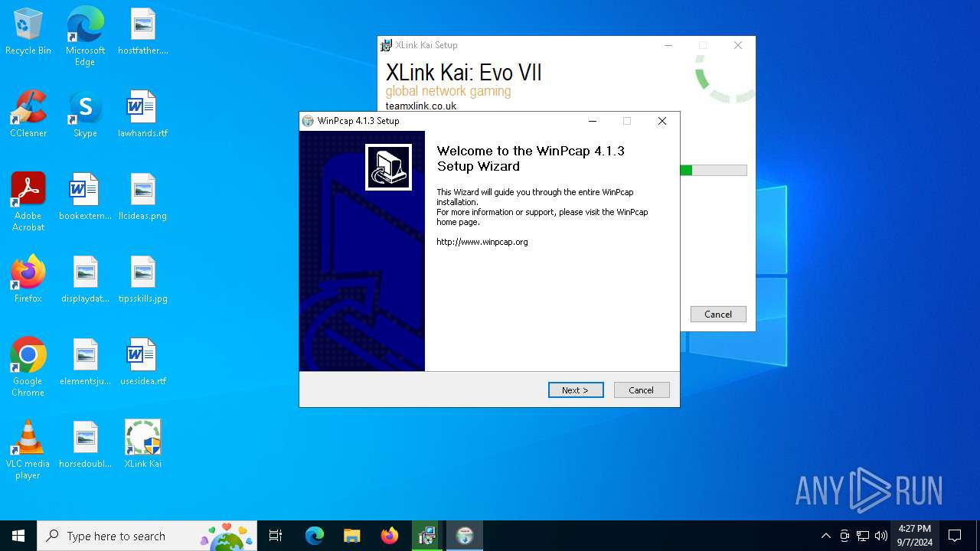This screenshot has height=551, width=980.
Task: Open the network status tray icon
Action: pyautogui.click(x=863, y=536)
